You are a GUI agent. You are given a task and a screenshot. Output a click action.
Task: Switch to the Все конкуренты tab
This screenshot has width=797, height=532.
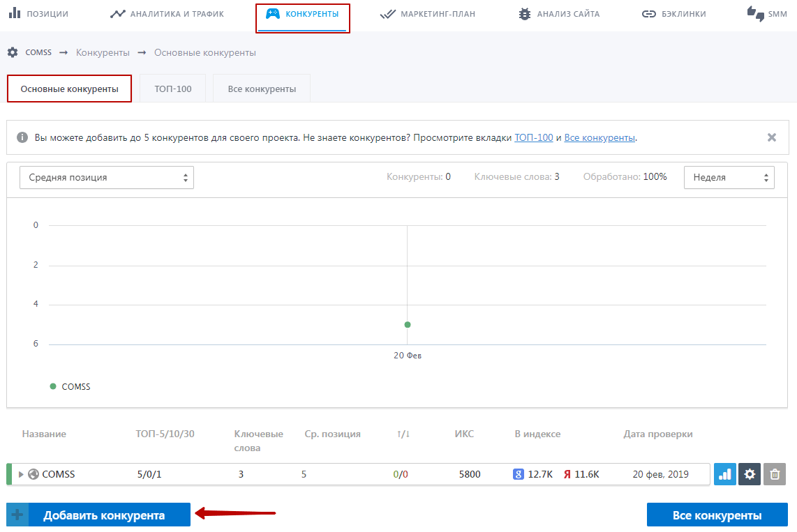(262, 89)
